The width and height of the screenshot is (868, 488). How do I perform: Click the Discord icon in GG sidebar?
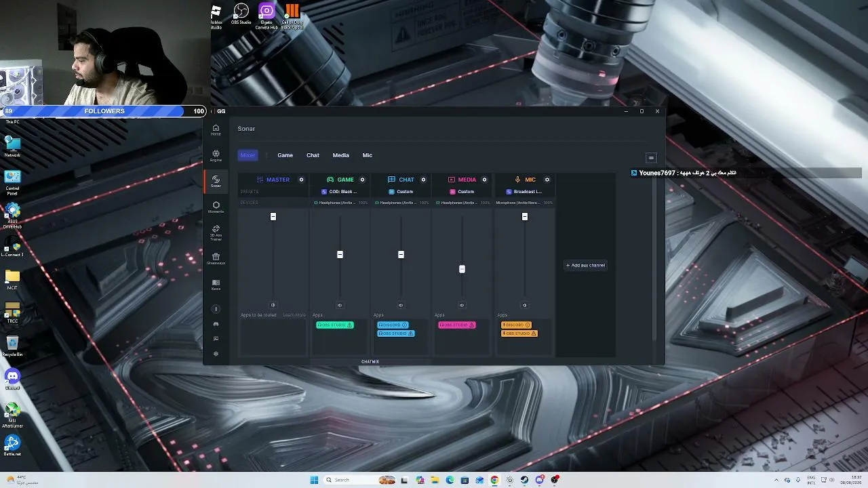[216, 324]
